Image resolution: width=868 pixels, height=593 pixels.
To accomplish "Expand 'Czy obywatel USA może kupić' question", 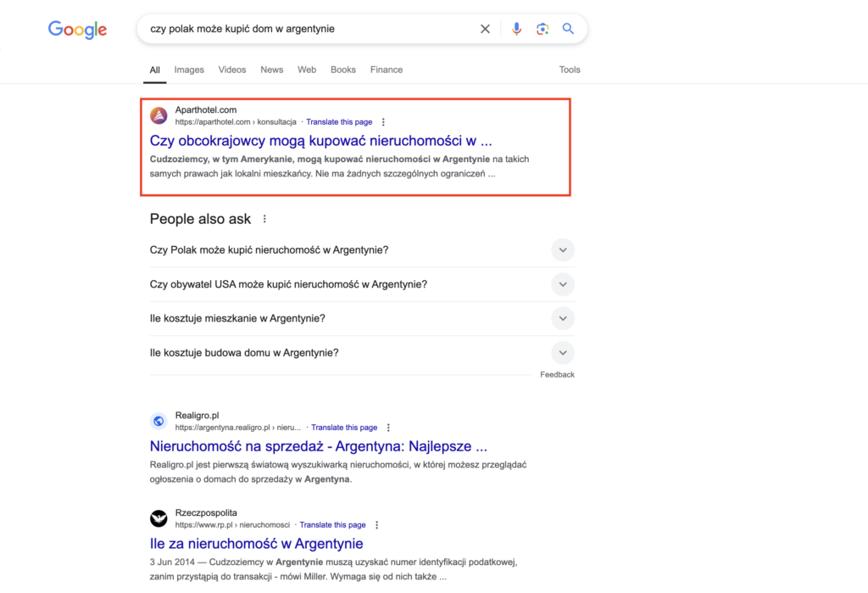I will tap(362, 284).
